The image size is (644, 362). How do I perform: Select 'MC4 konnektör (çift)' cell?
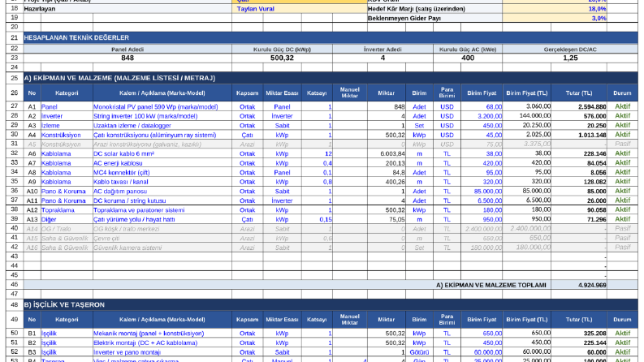click(x=162, y=172)
